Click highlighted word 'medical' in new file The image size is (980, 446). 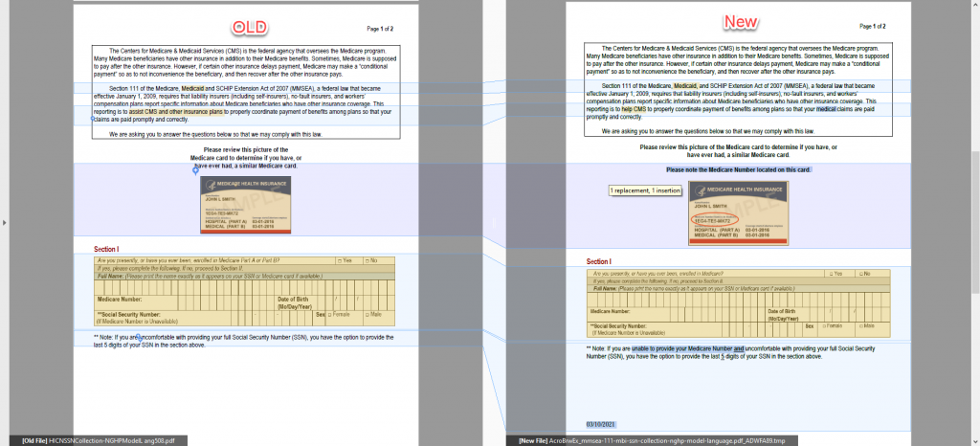[x=826, y=109]
